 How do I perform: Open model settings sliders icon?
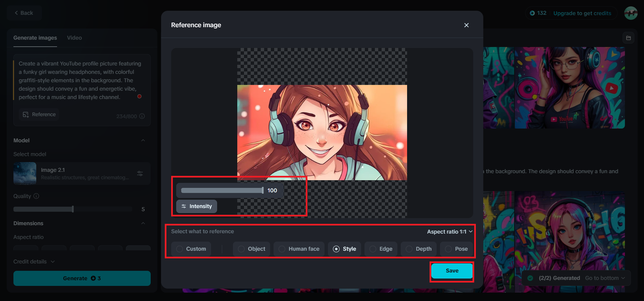[x=140, y=174]
